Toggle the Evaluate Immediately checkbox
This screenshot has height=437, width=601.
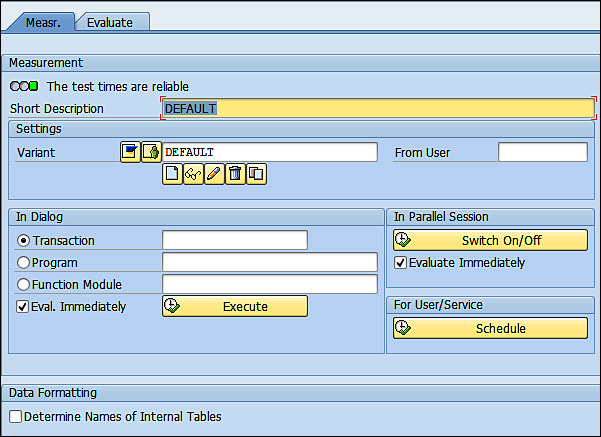pos(401,263)
